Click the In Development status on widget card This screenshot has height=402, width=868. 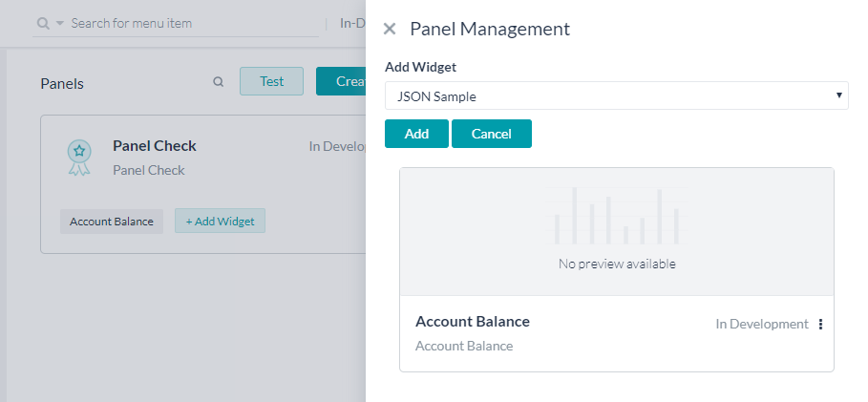coord(761,324)
